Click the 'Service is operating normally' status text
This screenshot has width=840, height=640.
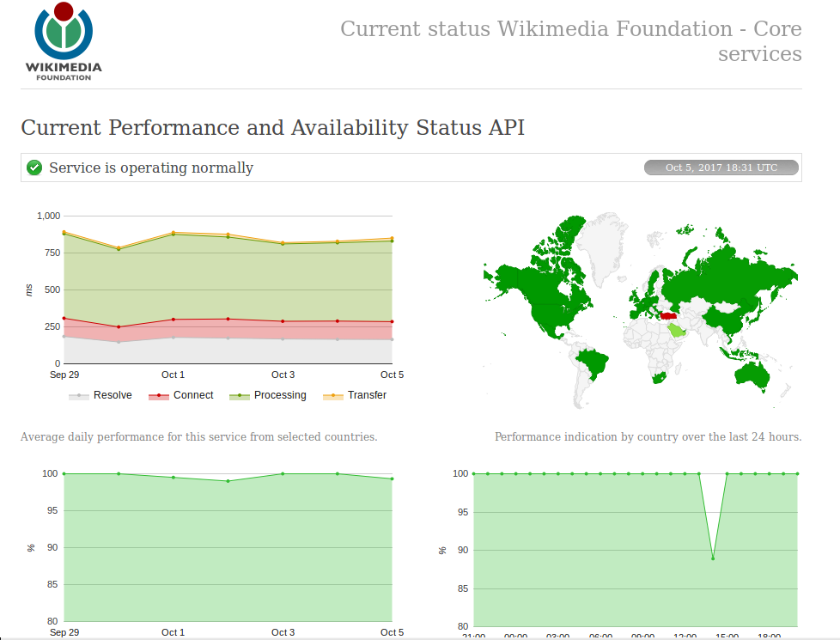151,168
